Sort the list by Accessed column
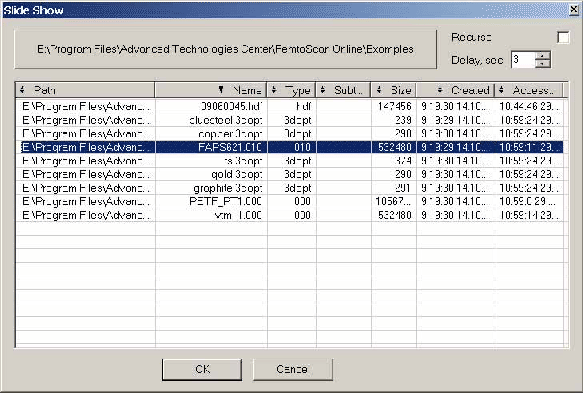 [x=528, y=90]
